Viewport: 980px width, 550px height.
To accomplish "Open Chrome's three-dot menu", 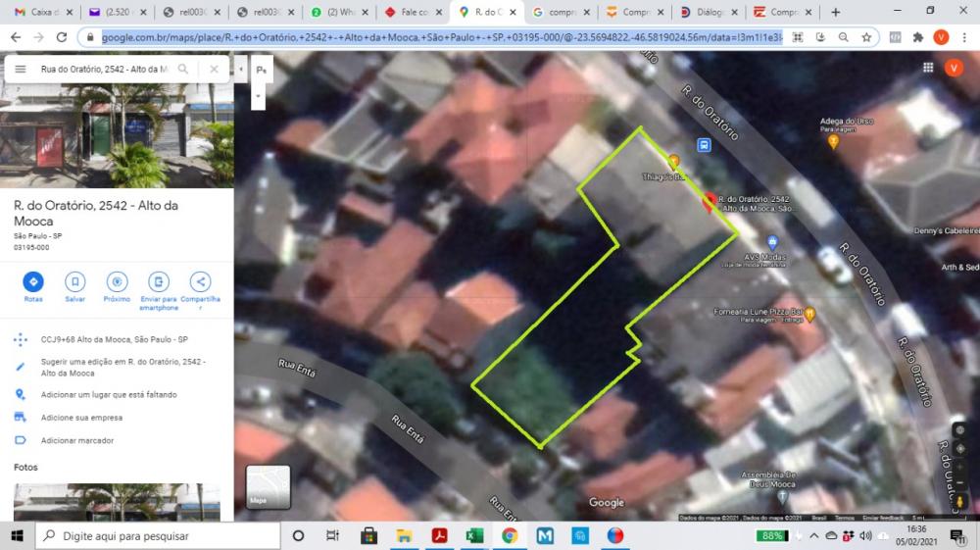I will [963, 37].
